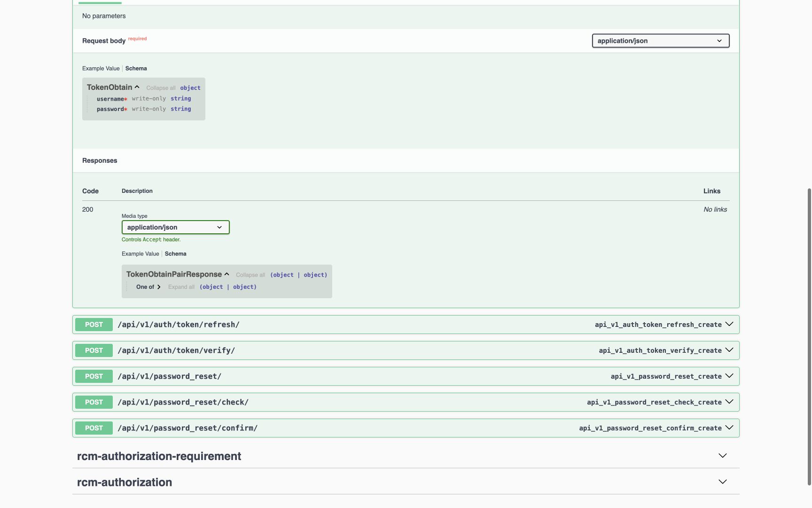Open the response Media type dropdown
Image resolution: width=812 pixels, height=508 pixels.
[x=175, y=227]
